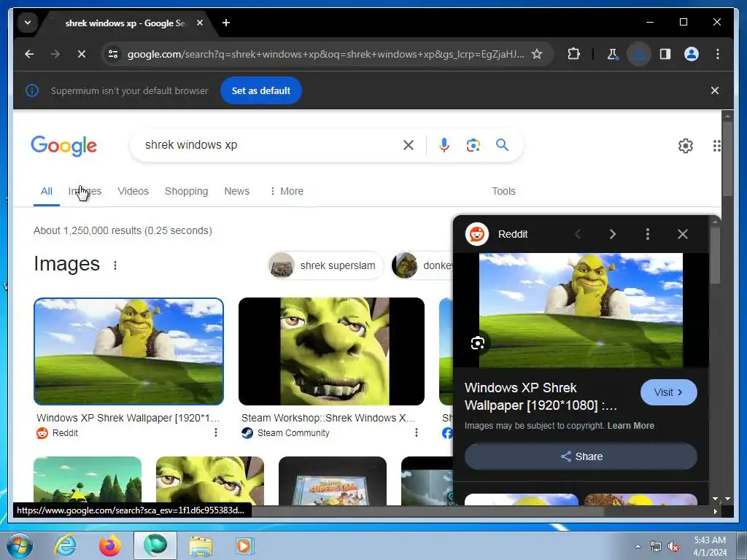
Task: Launch Internet Explorer from taskbar
Action: [x=65, y=545]
